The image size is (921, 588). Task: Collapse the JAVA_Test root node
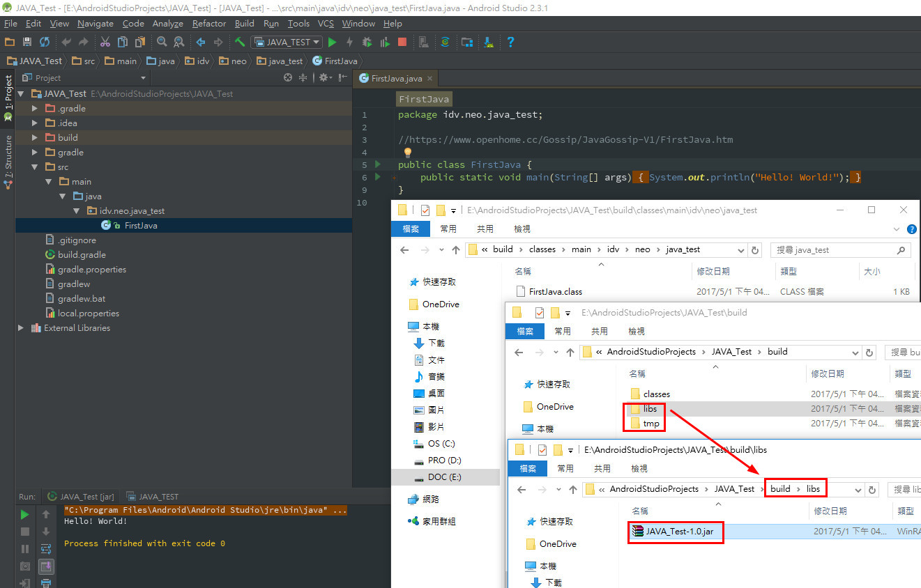[x=21, y=93]
